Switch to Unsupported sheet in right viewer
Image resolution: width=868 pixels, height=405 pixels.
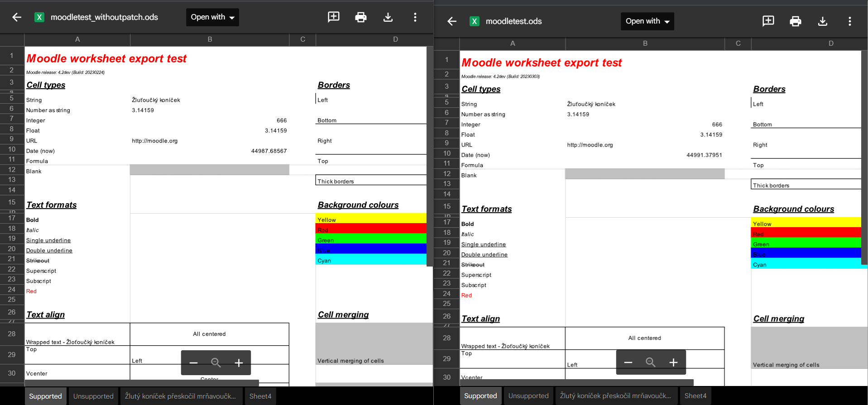(528, 395)
